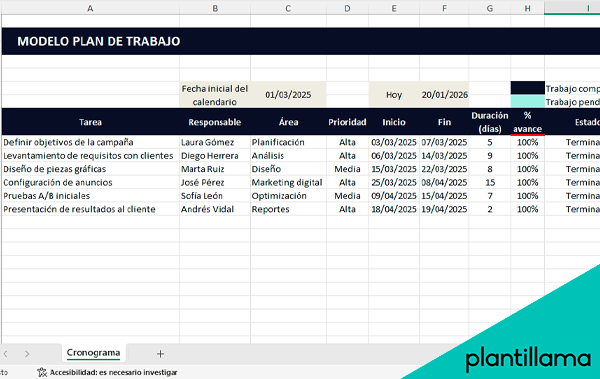
Task: Select priority cell in Diseño de piezas row
Action: [347, 169]
